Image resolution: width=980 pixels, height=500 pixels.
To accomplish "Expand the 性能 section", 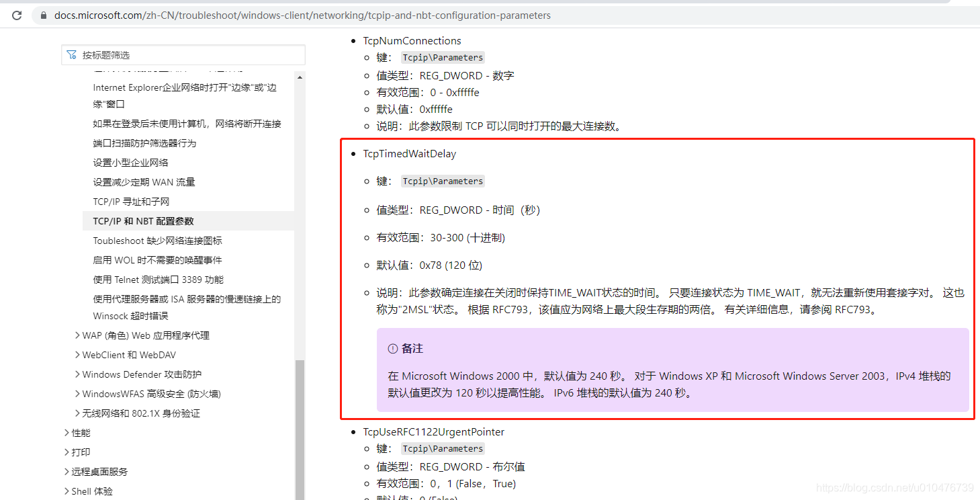I will [66, 433].
